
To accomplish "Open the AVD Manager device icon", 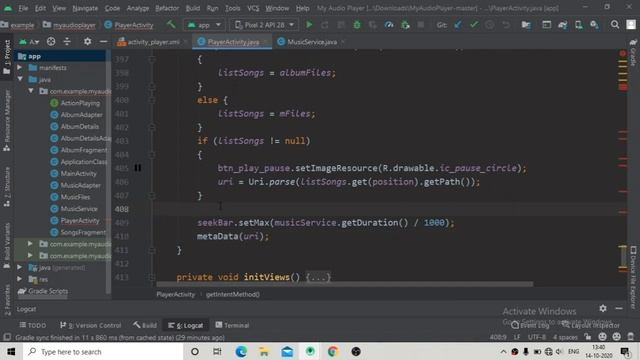I will tap(578, 25).
